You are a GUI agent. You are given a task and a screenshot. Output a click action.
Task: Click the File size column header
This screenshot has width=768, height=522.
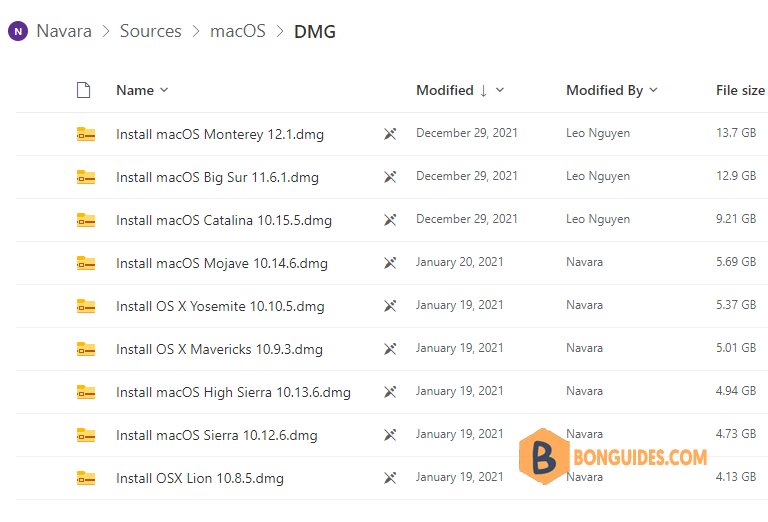[740, 90]
